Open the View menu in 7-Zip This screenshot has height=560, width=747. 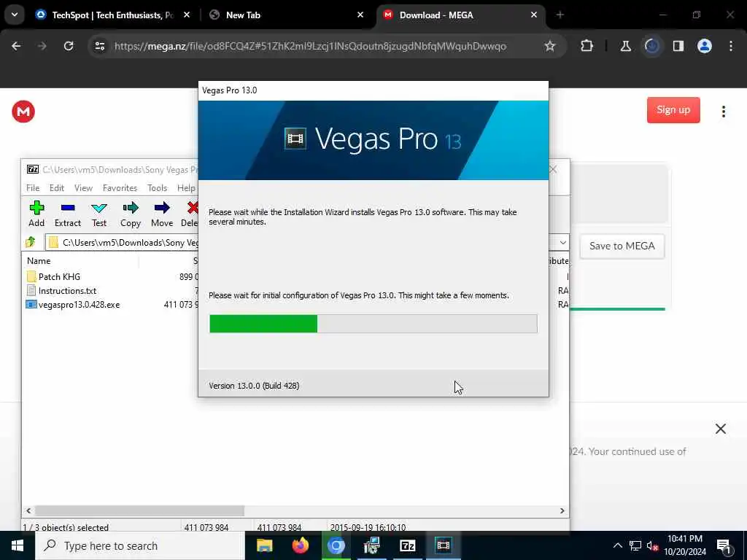coord(83,187)
